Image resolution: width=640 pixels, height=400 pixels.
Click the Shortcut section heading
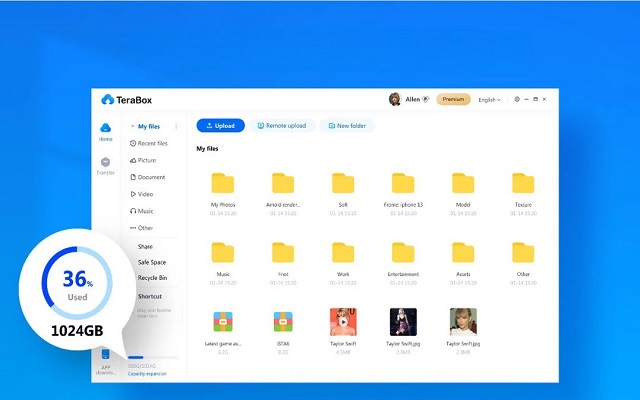click(x=150, y=296)
